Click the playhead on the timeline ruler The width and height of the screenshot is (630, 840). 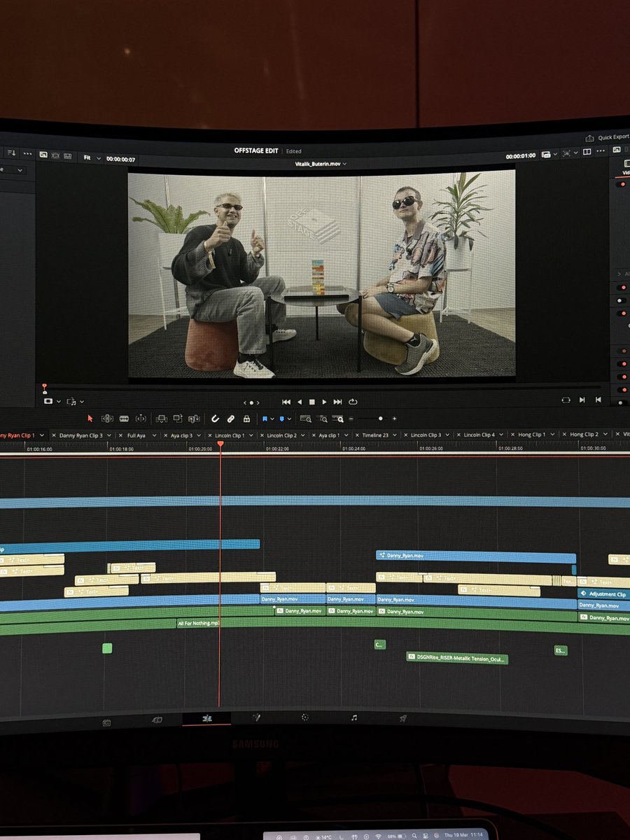(x=220, y=444)
